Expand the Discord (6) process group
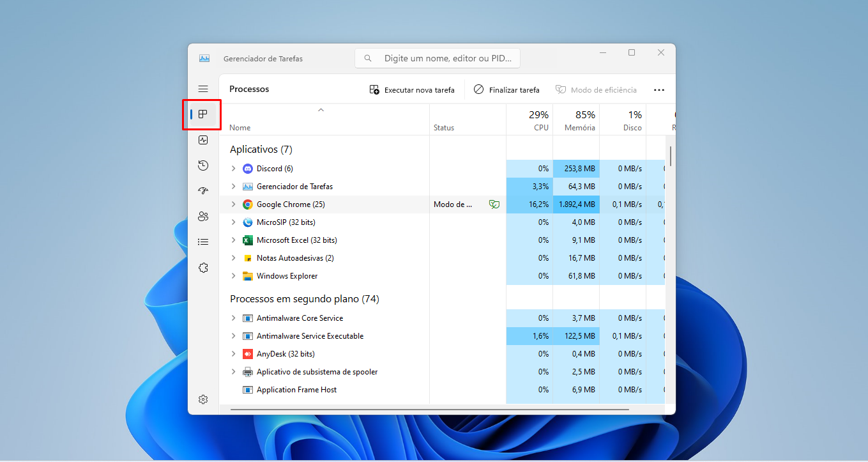The height and width of the screenshot is (462, 868). pyautogui.click(x=233, y=169)
